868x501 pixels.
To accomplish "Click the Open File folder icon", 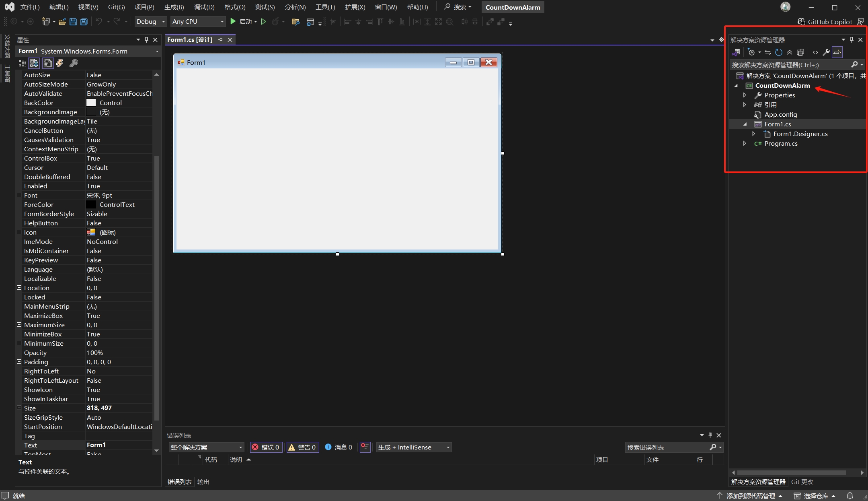I will [x=62, y=22].
